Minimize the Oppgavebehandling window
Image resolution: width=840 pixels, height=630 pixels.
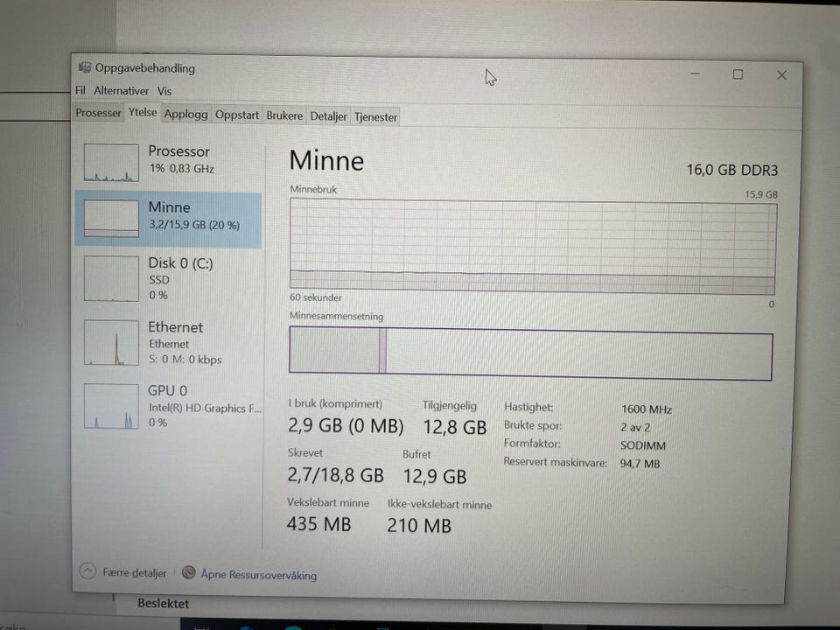tap(696, 73)
